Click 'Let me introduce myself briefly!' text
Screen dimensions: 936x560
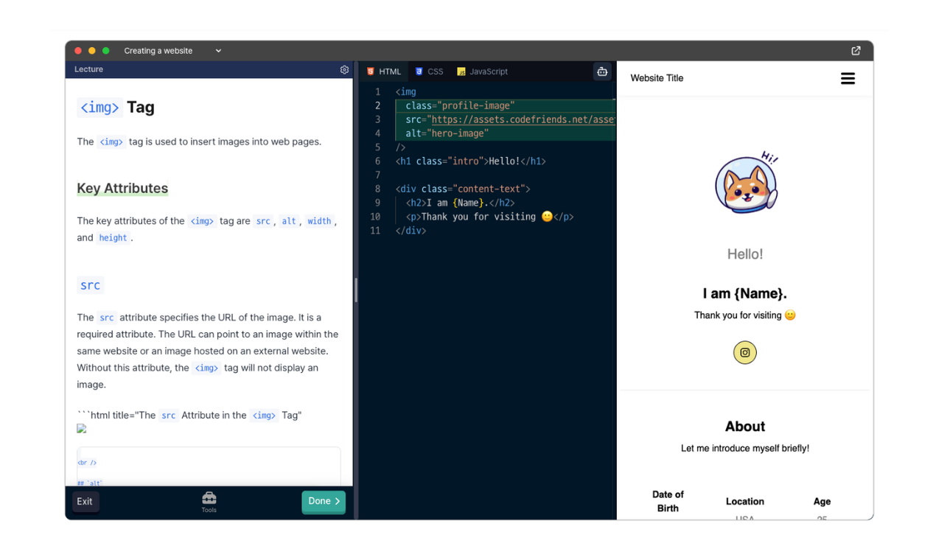pyautogui.click(x=745, y=448)
